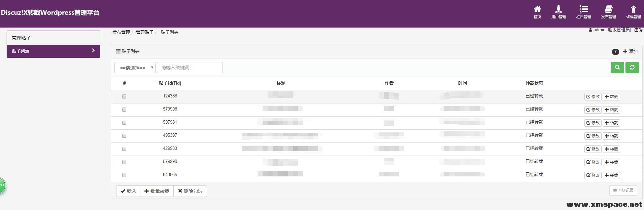This screenshot has height=210, width=644.
Task: Click the 贴子id(Tid) column header
Action: click(170, 83)
